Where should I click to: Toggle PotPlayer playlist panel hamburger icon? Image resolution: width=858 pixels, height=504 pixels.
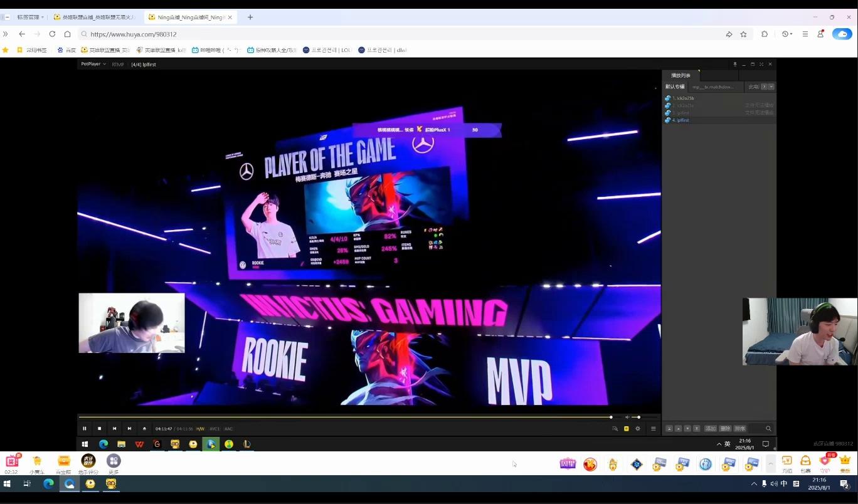click(x=653, y=429)
